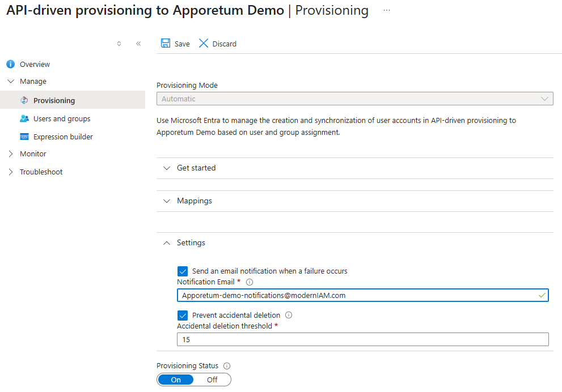Uncheck email notification on failure
Screen dimensions: 562x392
pos(183,271)
